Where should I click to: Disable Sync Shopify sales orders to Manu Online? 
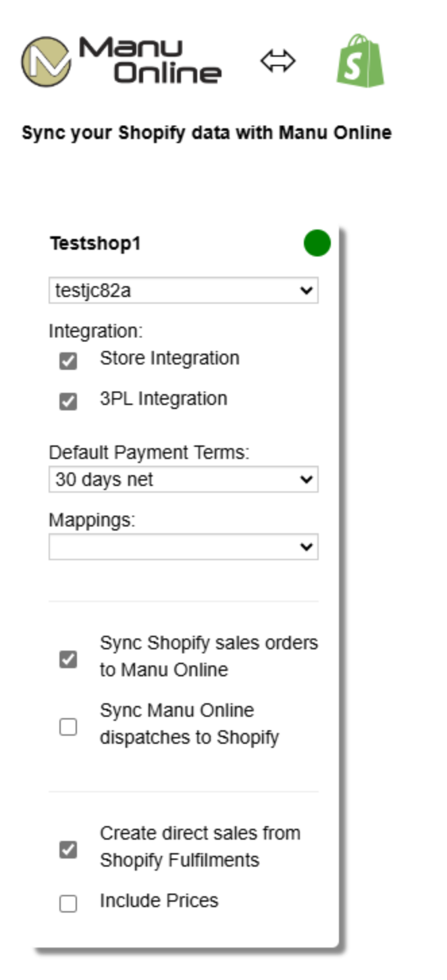pos(68,659)
